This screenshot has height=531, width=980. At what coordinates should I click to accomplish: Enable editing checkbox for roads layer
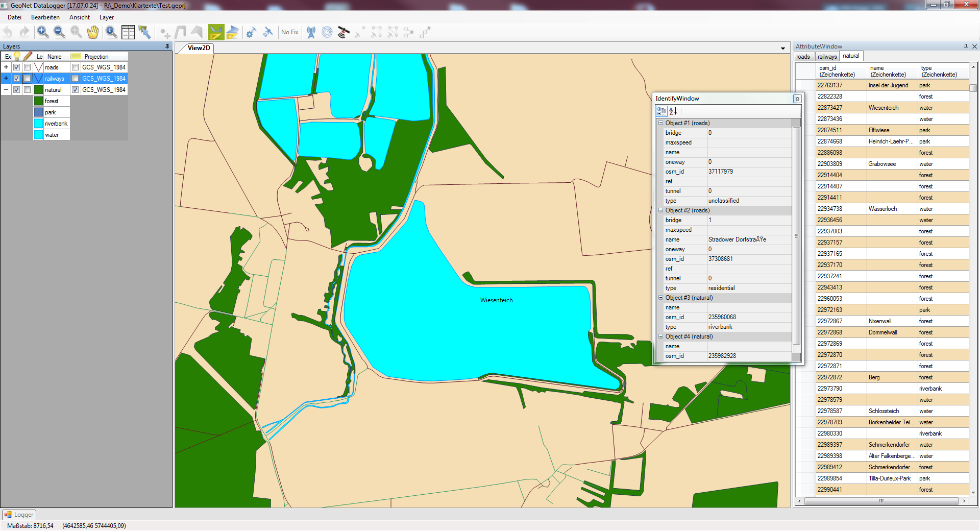click(x=28, y=67)
